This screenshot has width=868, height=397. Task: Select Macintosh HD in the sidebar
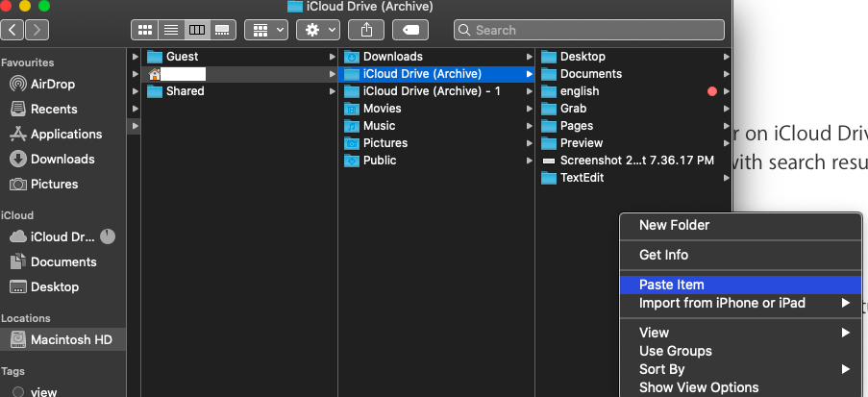coord(63,339)
